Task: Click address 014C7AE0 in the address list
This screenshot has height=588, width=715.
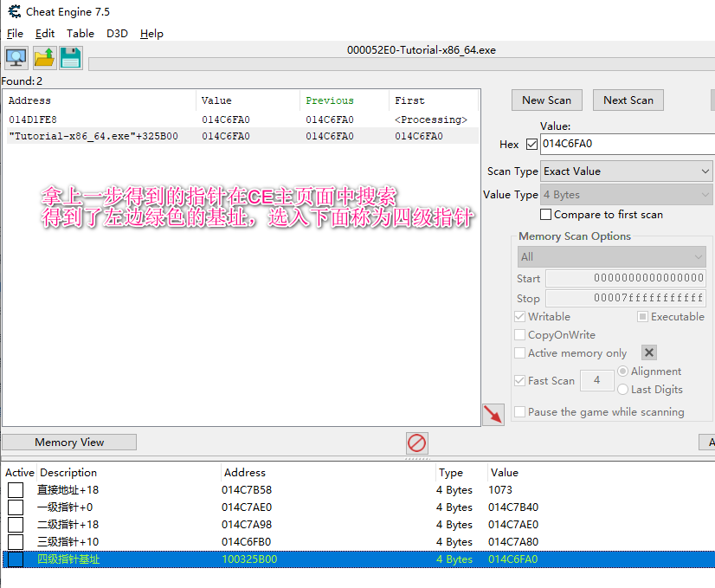Action: coord(247,507)
